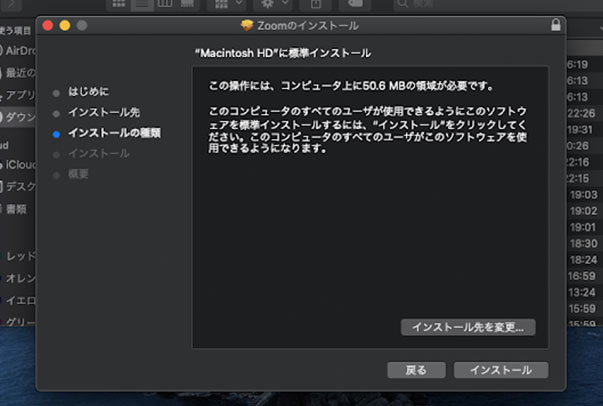This screenshot has height=406, width=603.
Task: Select the 概要 step in installer sidebar
Action: pos(78,174)
